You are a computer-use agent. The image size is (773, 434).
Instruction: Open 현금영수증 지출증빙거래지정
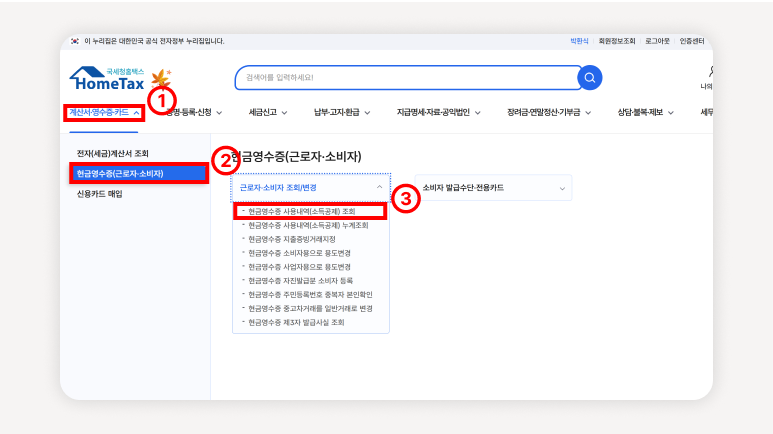pos(292,239)
